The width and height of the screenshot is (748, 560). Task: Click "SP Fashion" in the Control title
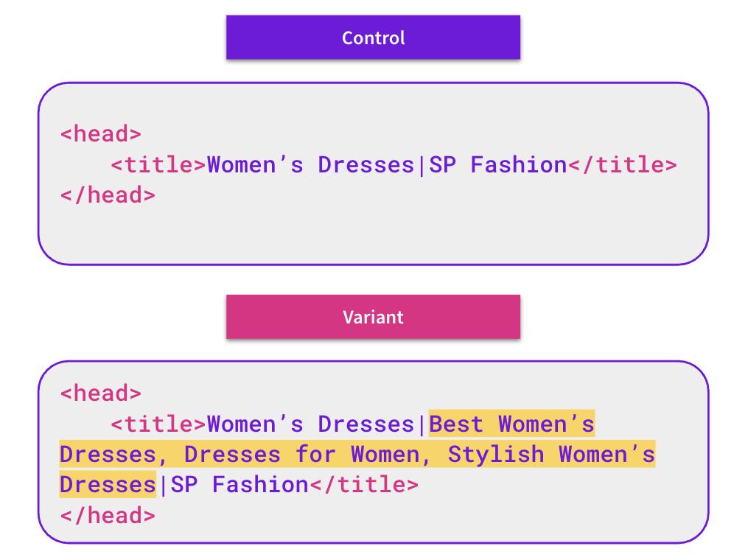pyautogui.click(x=497, y=164)
